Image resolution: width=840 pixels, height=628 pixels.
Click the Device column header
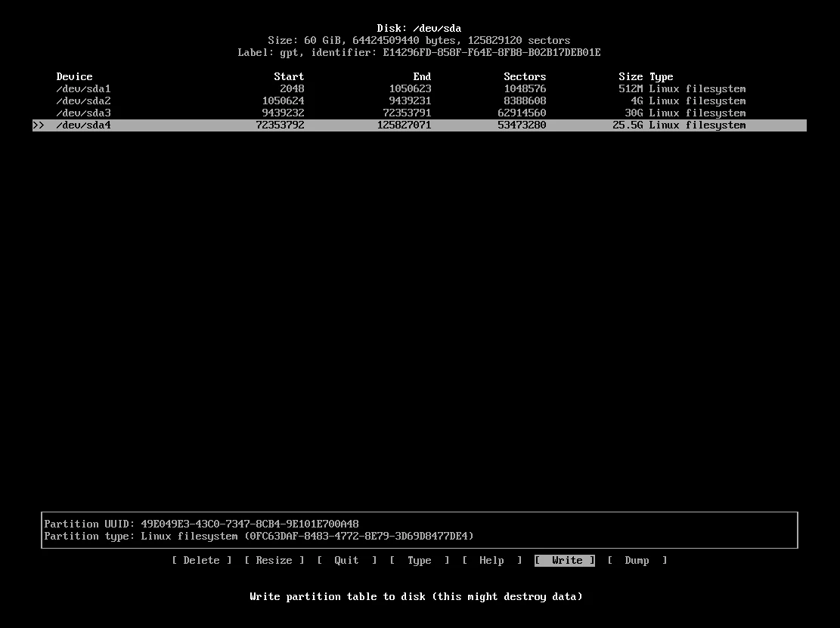coord(74,76)
